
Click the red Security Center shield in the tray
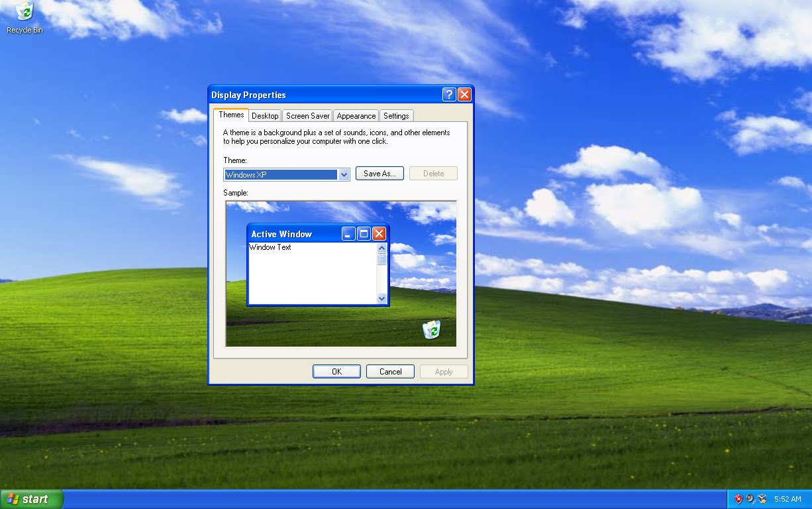coord(738,498)
